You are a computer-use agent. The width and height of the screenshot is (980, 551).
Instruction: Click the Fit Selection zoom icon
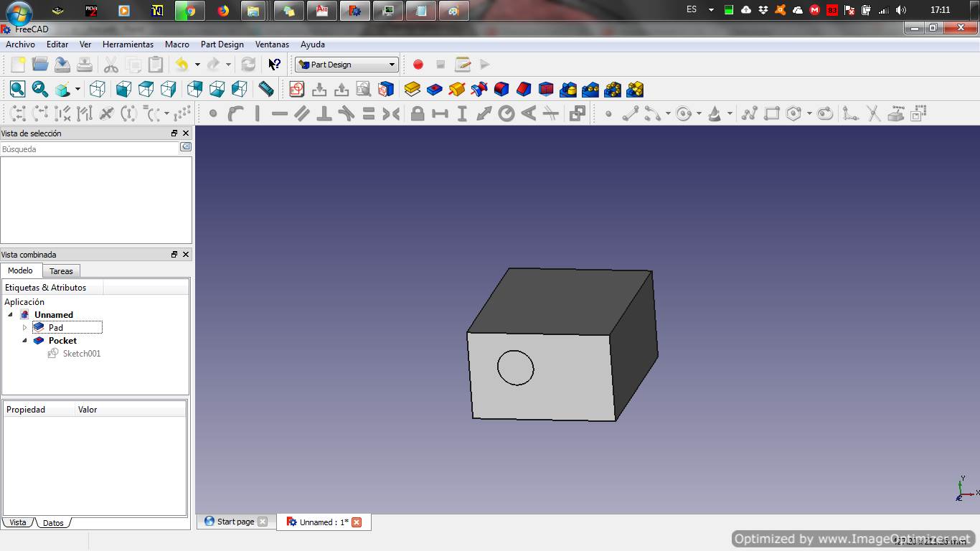(x=39, y=89)
